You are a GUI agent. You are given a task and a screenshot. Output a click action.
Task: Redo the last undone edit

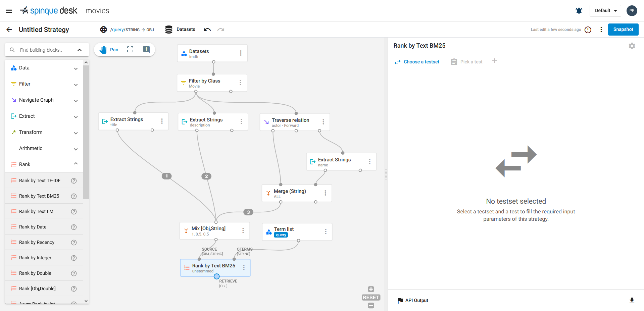pyautogui.click(x=221, y=30)
